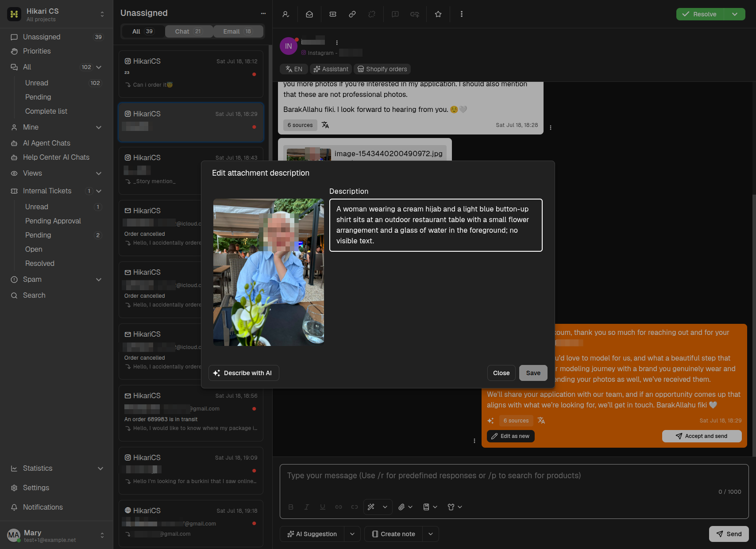756x549 pixels.
Task: Open Mary's account menu
Action: point(57,535)
